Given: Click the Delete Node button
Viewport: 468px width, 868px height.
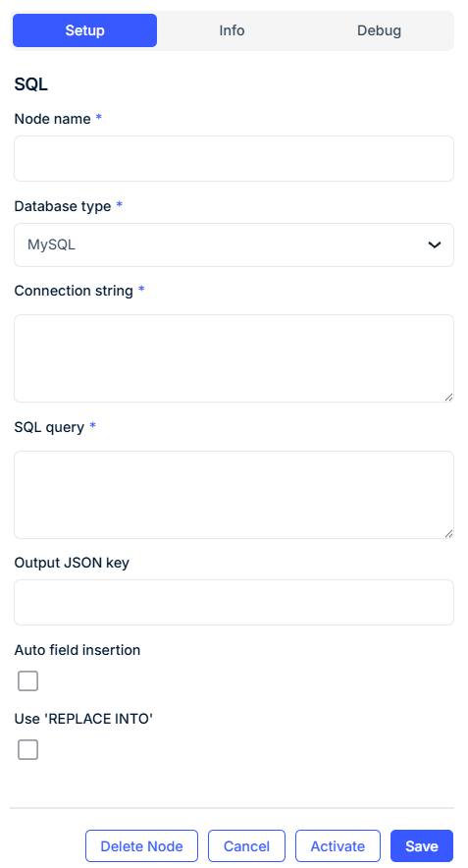Looking at the screenshot, I should [141, 845].
